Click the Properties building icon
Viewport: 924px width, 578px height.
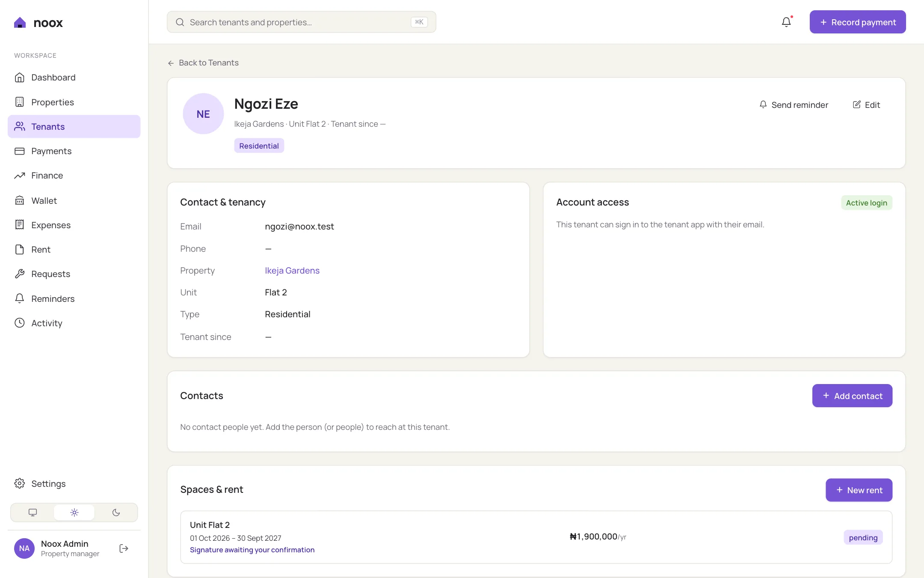(20, 102)
